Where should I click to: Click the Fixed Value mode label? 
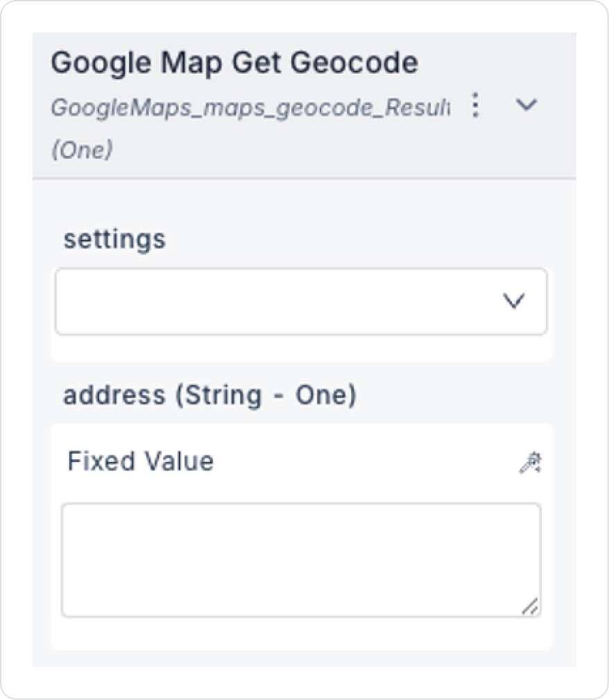(x=140, y=461)
